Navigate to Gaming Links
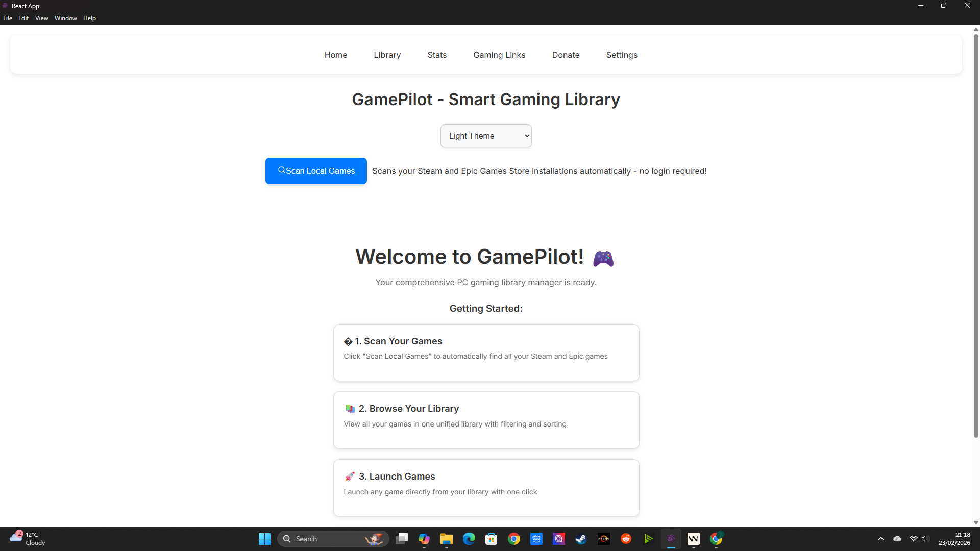Image resolution: width=980 pixels, height=551 pixels. (x=499, y=55)
